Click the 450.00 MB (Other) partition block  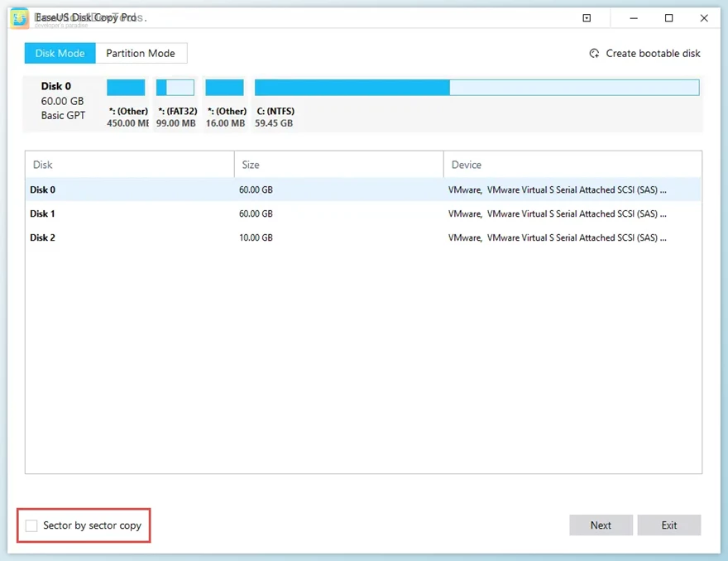click(125, 87)
